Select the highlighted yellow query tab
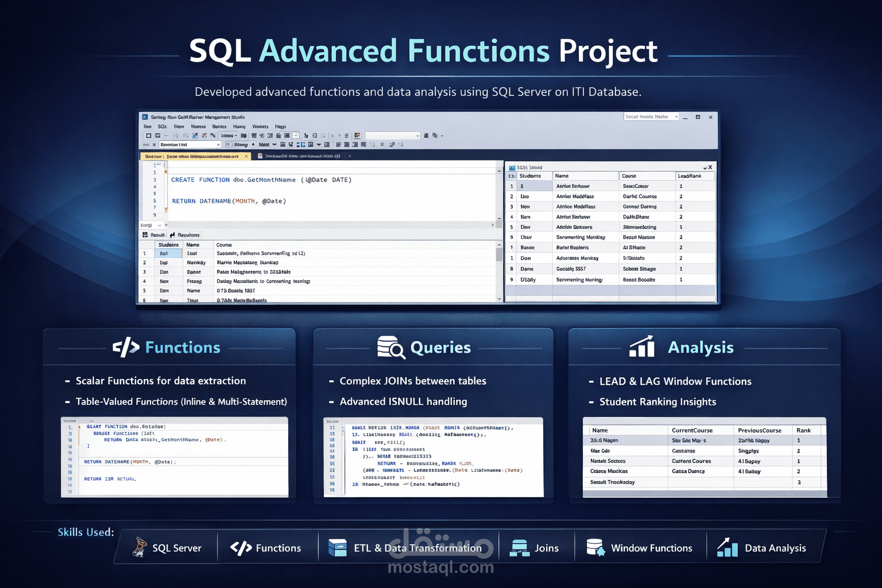This screenshot has width=882, height=588. pyautogui.click(x=195, y=156)
